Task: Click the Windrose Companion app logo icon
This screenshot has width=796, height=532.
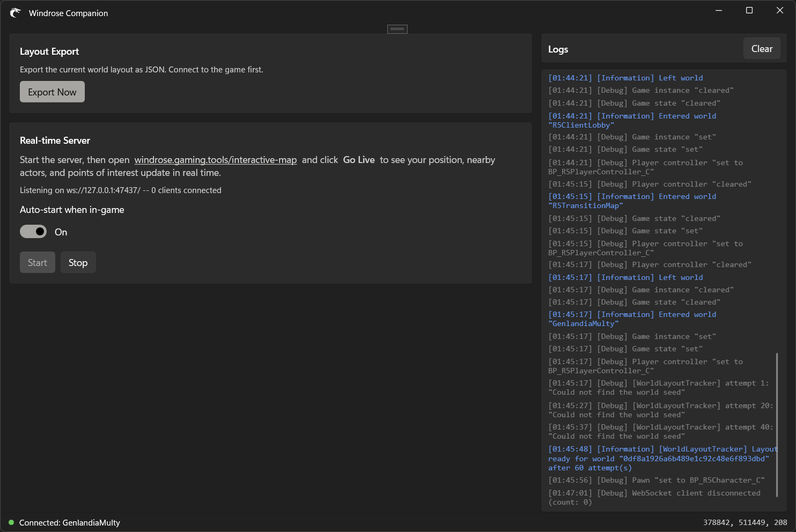Action: [15, 13]
